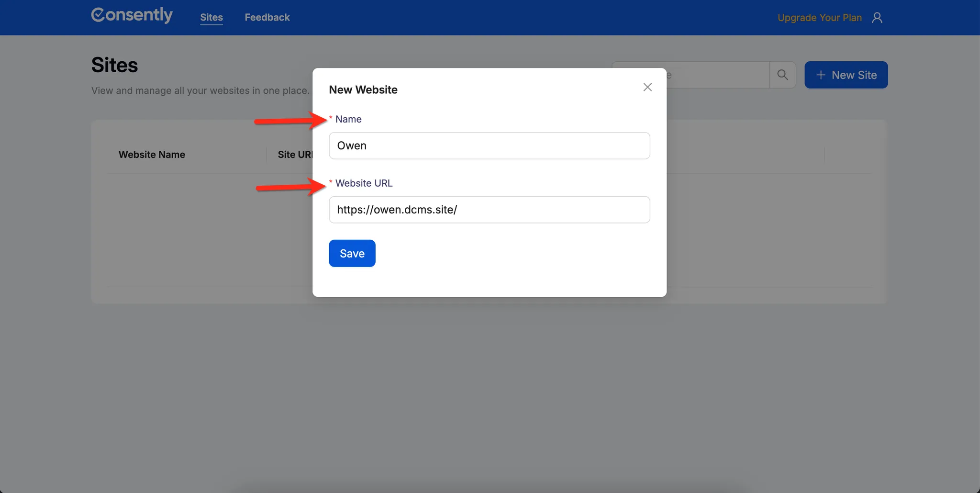The image size is (980, 493).
Task: Open the Sites navigation tab
Action: click(x=211, y=18)
